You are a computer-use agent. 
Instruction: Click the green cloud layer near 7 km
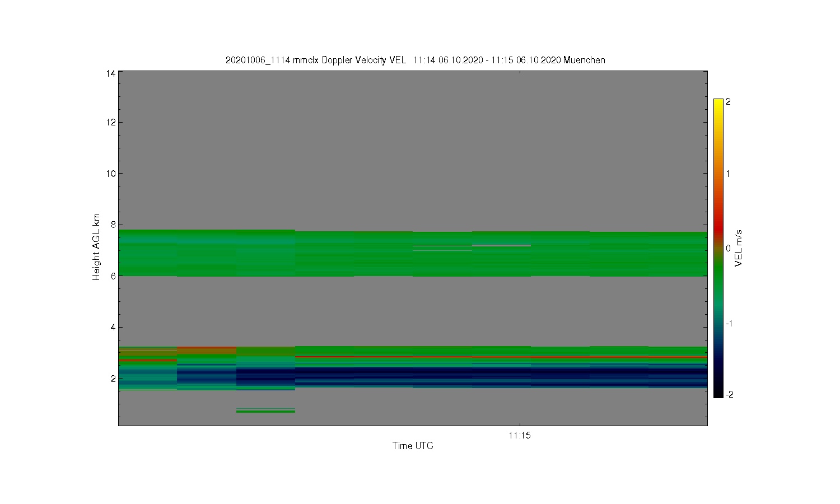click(413, 253)
